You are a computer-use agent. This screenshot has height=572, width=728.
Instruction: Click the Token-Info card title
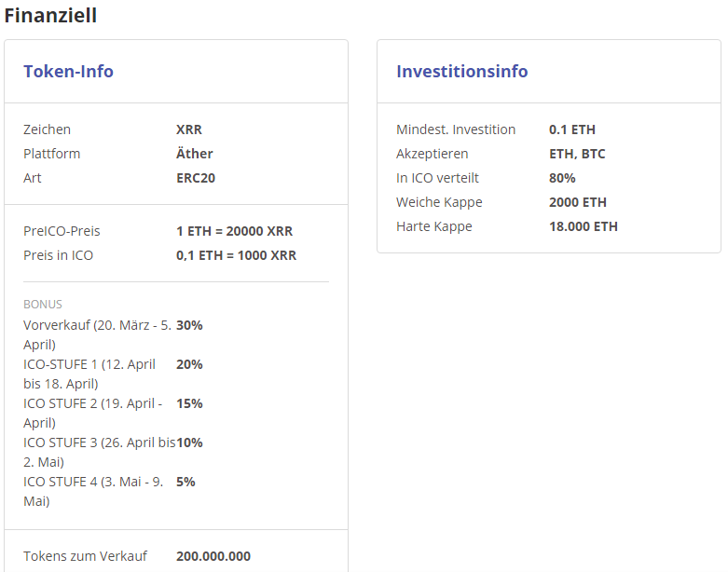click(x=68, y=71)
